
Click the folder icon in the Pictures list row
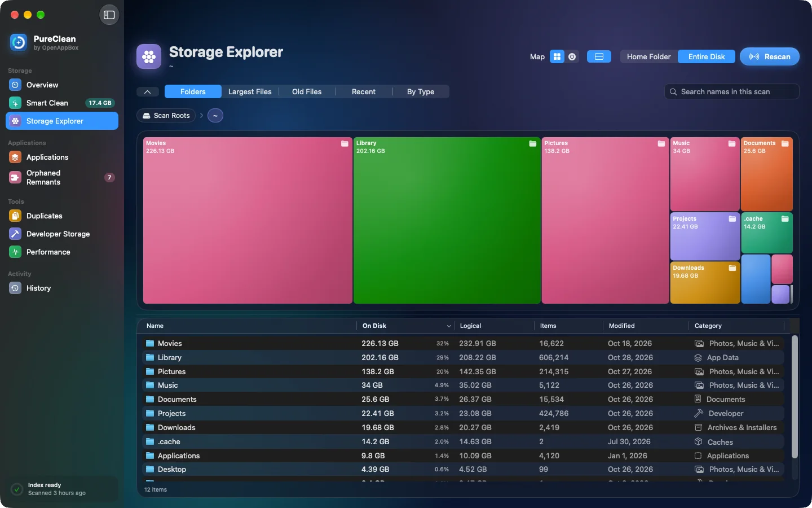tap(150, 371)
